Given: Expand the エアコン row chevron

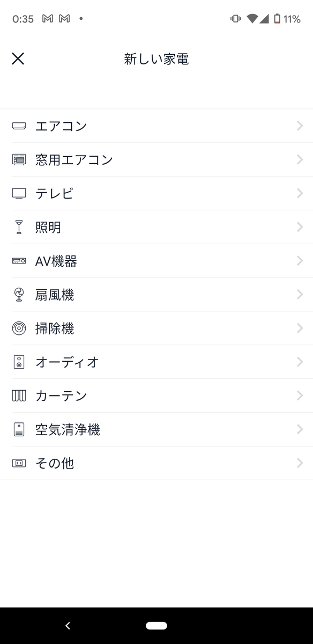Looking at the screenshot, I should tap(300, 126).
